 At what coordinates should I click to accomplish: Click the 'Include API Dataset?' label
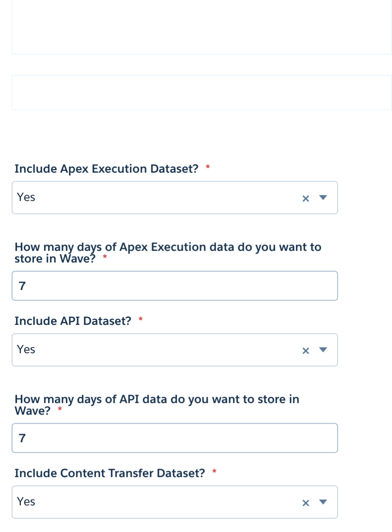point(73,321)
